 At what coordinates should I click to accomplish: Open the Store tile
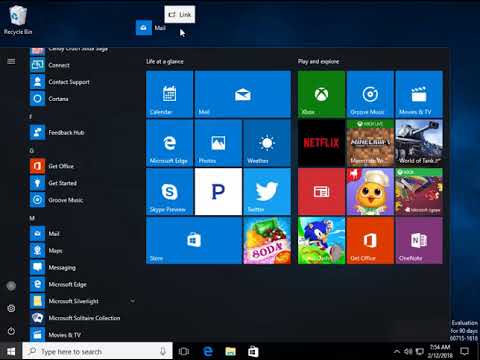click(194, 241)
